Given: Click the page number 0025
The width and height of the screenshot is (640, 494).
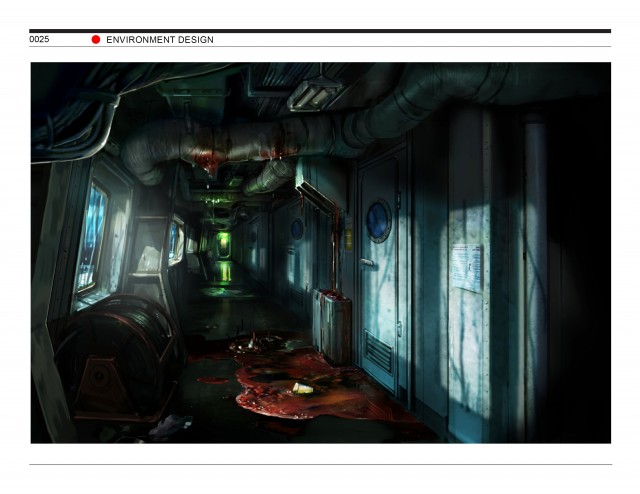Looking at the screenshot, I should (x=39, y=39).
